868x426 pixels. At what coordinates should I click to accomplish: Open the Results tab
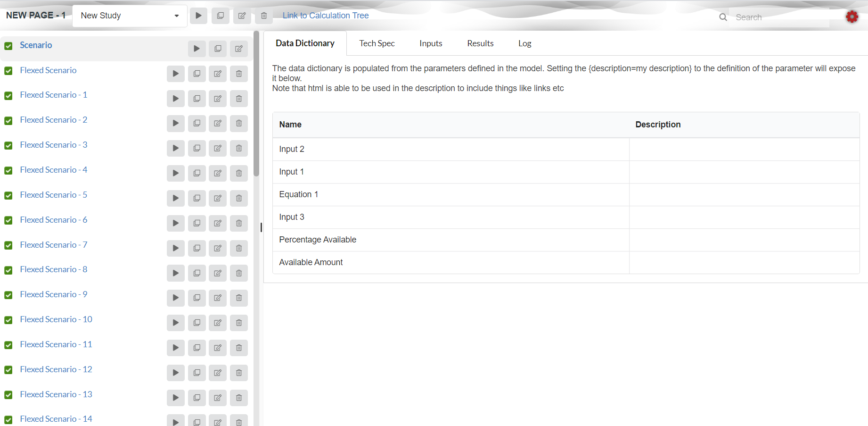pos(480,43)
